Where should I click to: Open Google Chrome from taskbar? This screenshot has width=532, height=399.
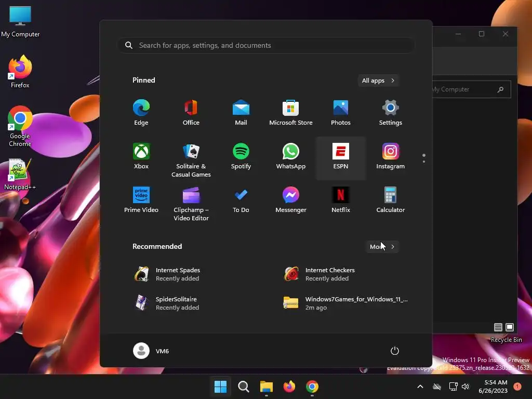(312, 387)
